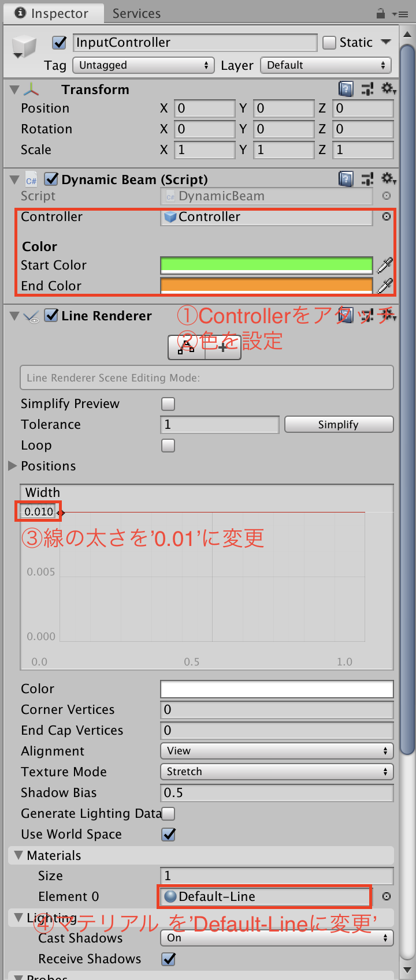416x980 pixels.
Task: Click the Scale Z field
Action: coord(363,150)
